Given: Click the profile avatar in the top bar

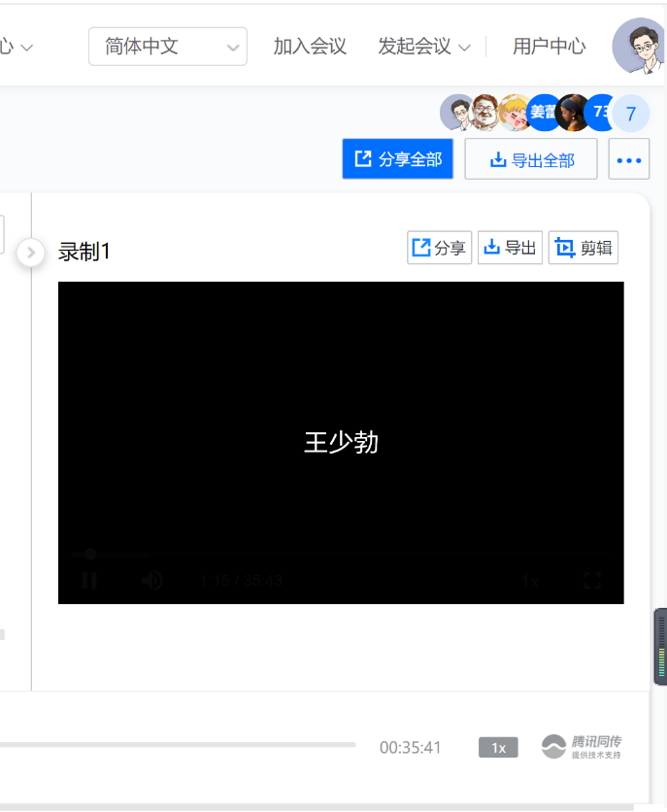Looking at the screenshot, I should pyautogui.click(x=639, y=46).
